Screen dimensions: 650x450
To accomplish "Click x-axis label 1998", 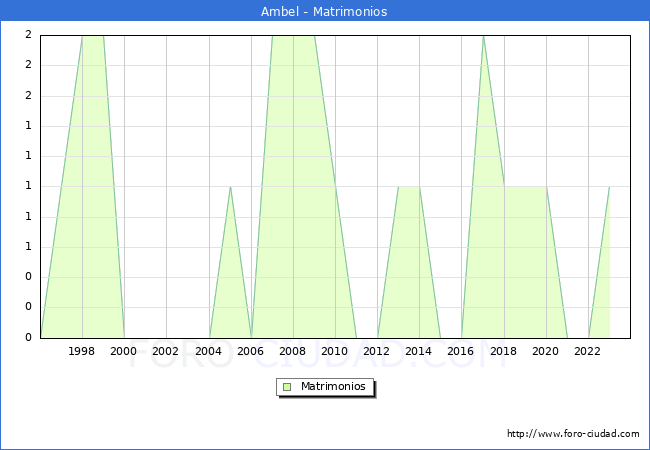I will coord(81,351).
